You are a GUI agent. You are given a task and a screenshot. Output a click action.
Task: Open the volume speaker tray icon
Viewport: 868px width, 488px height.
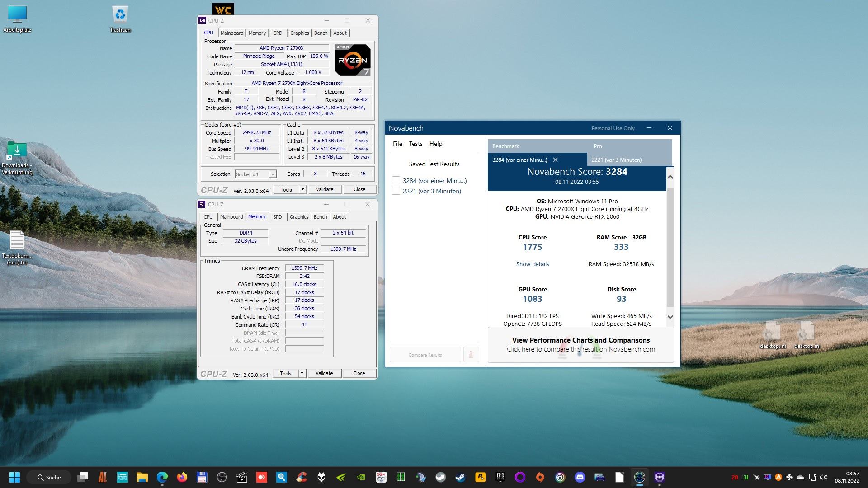point(823,477)
